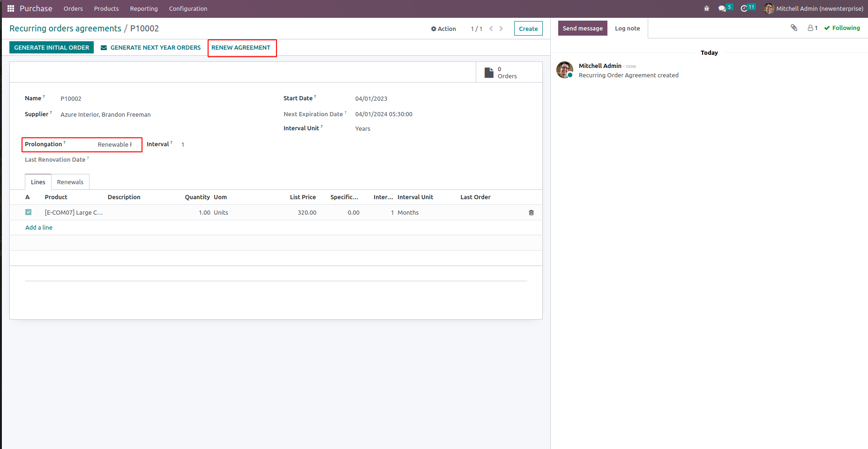The width and height of the screenshot is (868, 449).
Task: Click the Purchase app title
Action: point(36,8)
